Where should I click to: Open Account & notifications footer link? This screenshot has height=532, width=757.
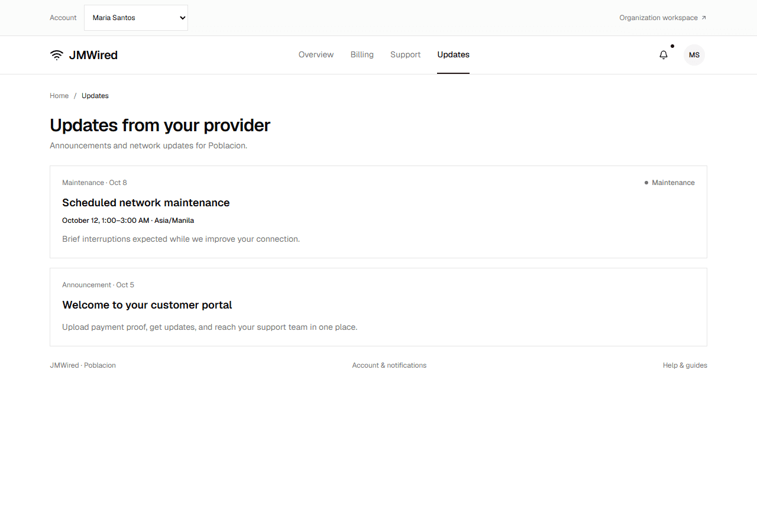point(389,365)
